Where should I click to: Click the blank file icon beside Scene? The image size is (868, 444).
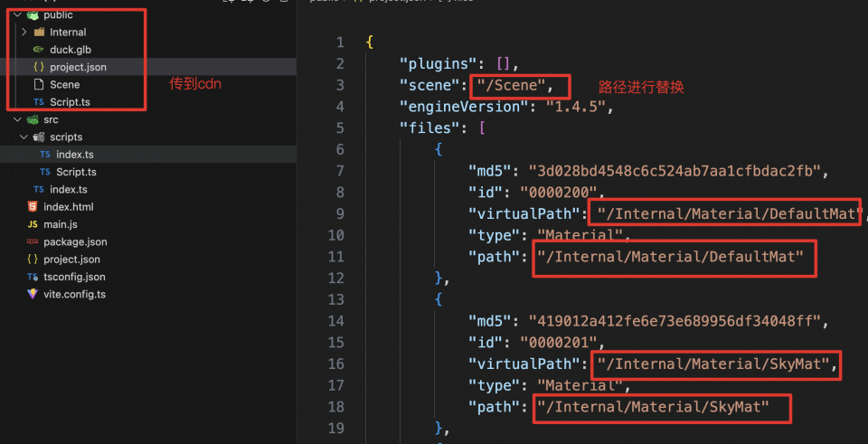pyautogui.click(x=38, y=84)
